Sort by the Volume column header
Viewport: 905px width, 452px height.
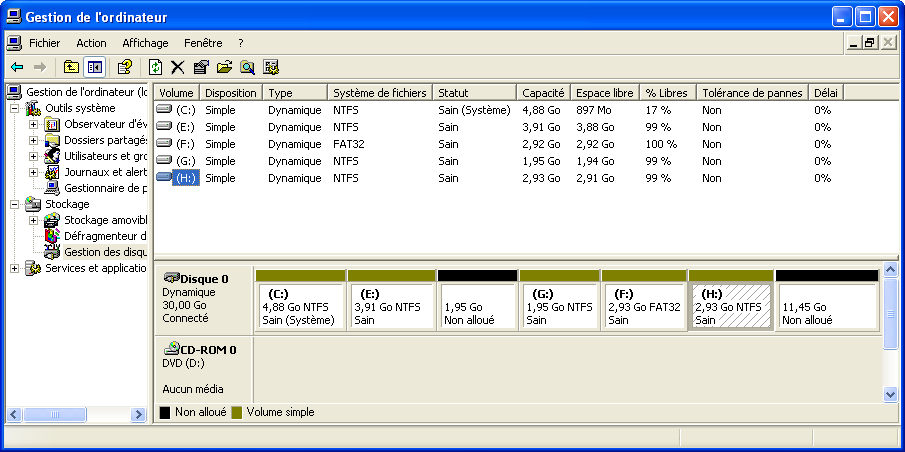tap(177, 93)
